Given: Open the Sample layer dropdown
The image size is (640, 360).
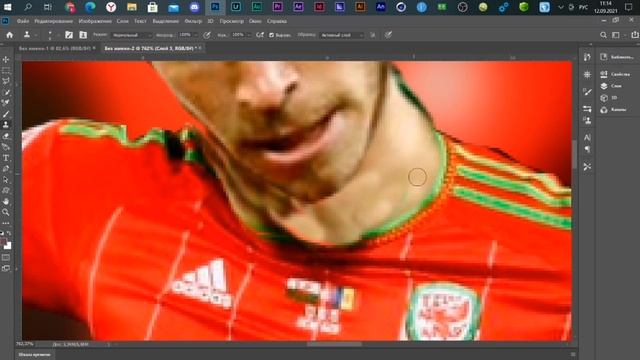Looking at the screenshot, I should [x=342, y=35].
